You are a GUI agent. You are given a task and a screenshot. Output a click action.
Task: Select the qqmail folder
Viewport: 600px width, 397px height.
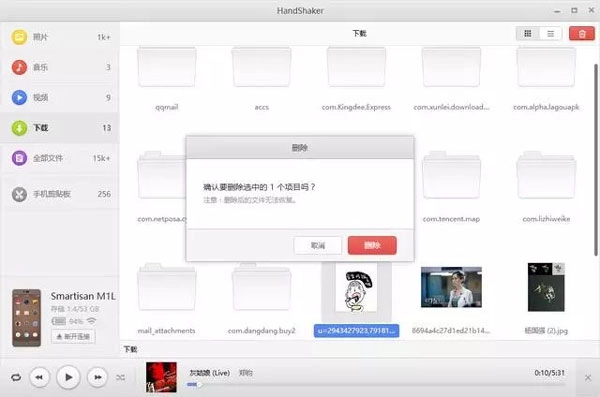(x=167, y=78)
